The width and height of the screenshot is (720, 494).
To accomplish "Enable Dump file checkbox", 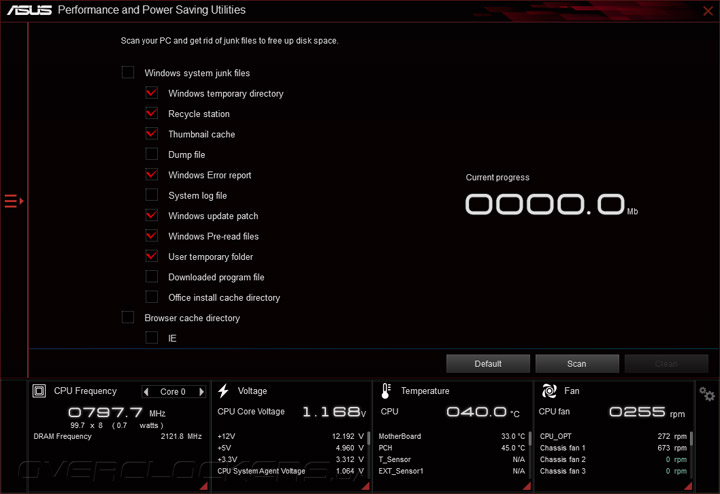I will [x=152, y=154].
